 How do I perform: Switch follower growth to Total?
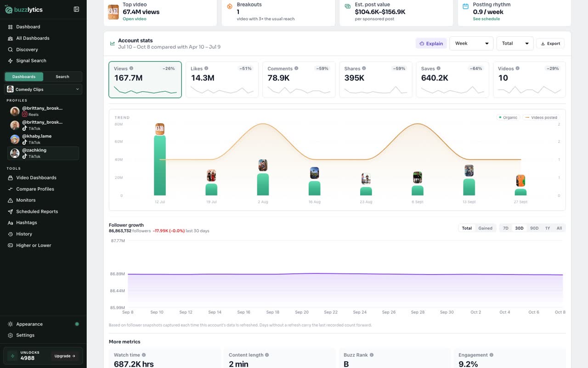pos(467,228)
